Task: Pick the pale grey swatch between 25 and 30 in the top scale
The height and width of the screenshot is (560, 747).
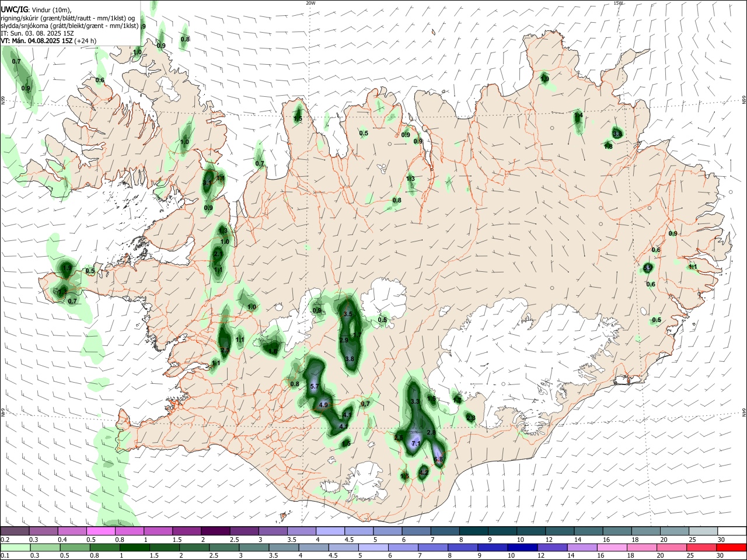Action: pyautogui.click(x=703, y=531)
